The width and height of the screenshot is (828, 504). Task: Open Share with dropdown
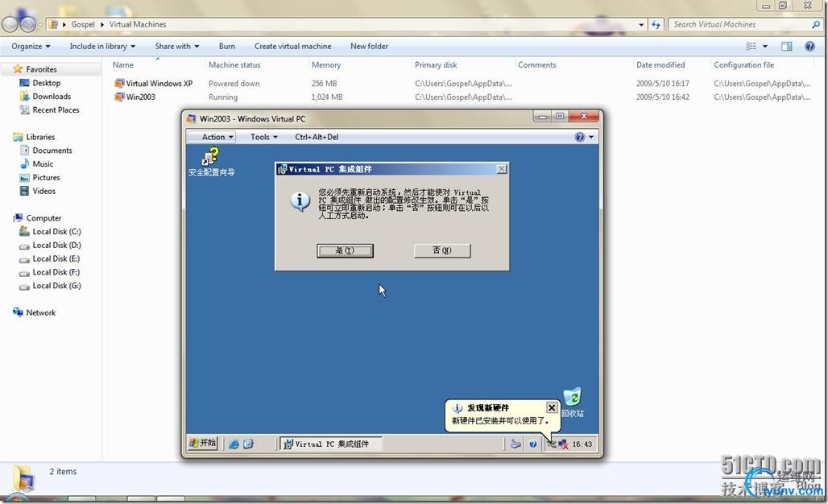tap(177, 47)
